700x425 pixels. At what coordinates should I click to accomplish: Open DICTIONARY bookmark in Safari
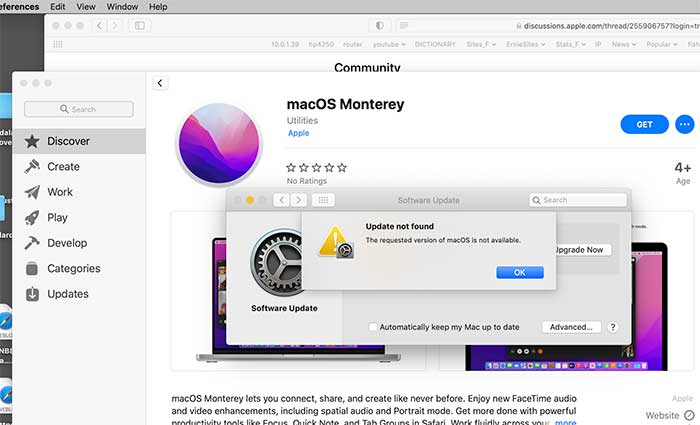pyautogui.click(x=435, y=44)
